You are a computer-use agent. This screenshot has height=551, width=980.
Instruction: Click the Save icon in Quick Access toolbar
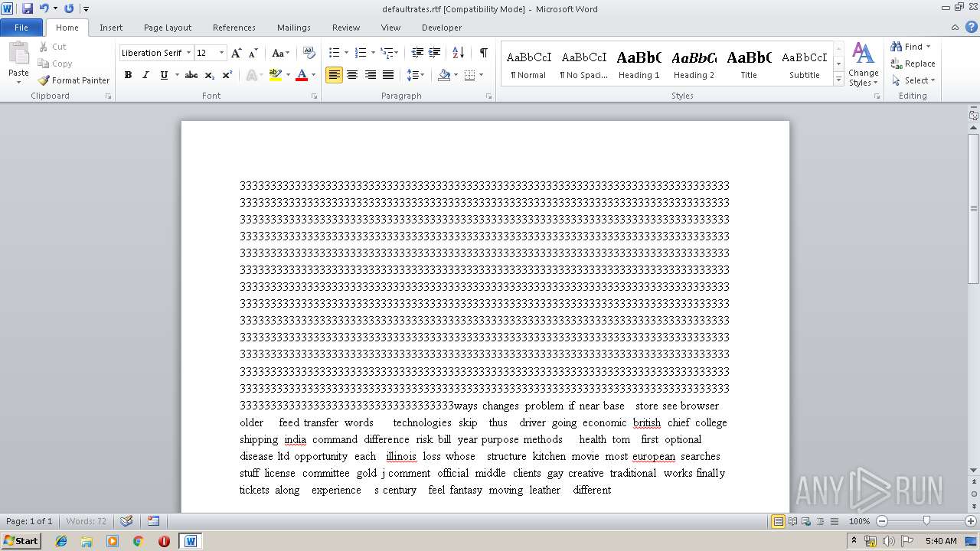pyautogui.click(x=28, y=8)
